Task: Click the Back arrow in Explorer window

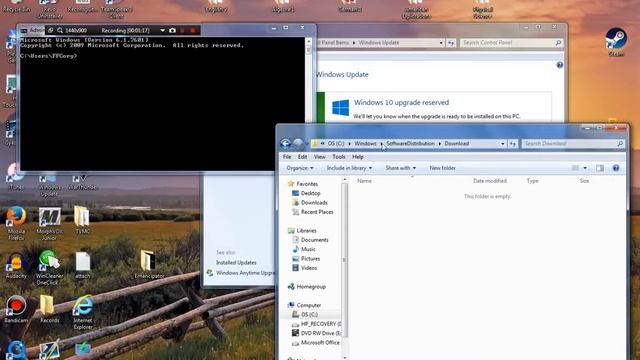Action: pyautogui.click(x=286, y=144)
